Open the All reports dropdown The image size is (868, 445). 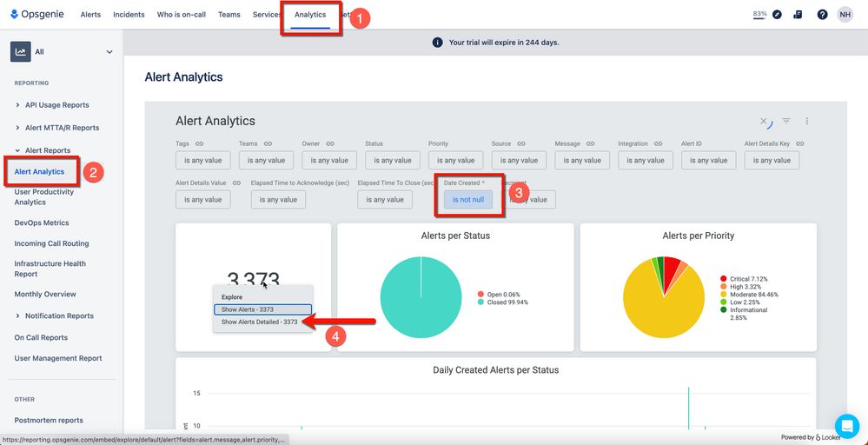coord(63,52)
